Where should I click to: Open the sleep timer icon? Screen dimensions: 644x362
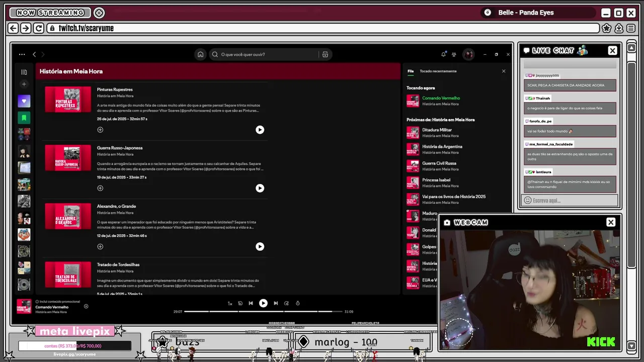click(298, 303)
